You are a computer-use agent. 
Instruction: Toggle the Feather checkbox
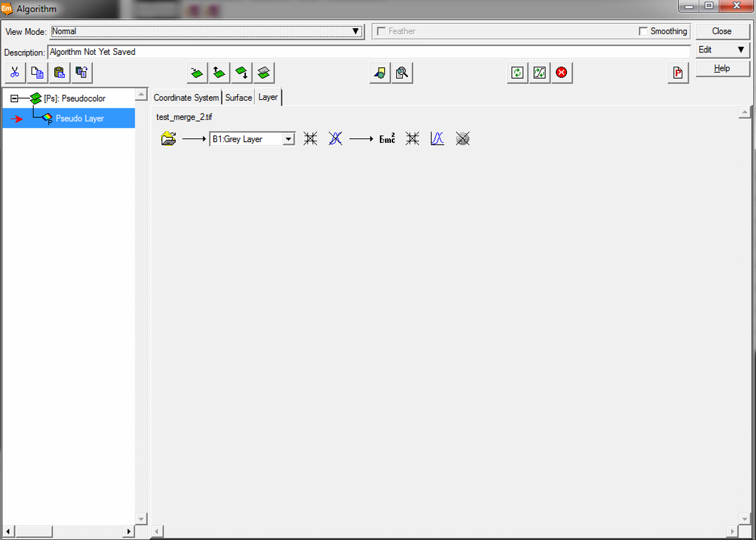point(382,31)
